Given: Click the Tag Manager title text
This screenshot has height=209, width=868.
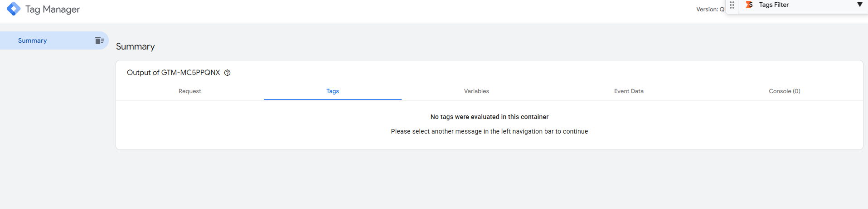Looking at the screenshot, I should point(53,10).
